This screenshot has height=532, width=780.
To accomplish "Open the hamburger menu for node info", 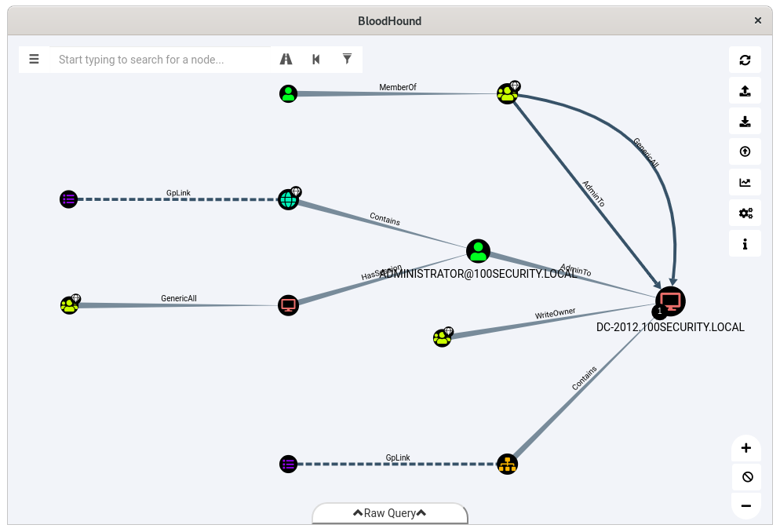I will (x=34, y=60).
